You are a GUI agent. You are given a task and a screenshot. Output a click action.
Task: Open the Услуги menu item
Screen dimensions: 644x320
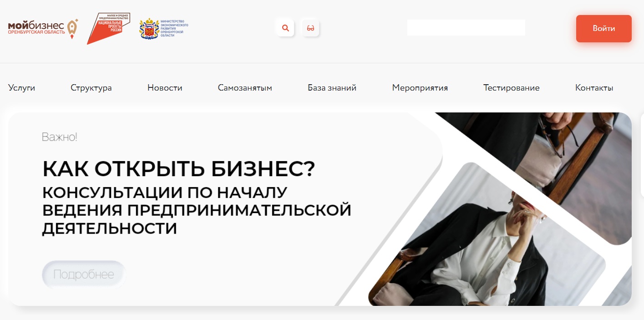21,88
